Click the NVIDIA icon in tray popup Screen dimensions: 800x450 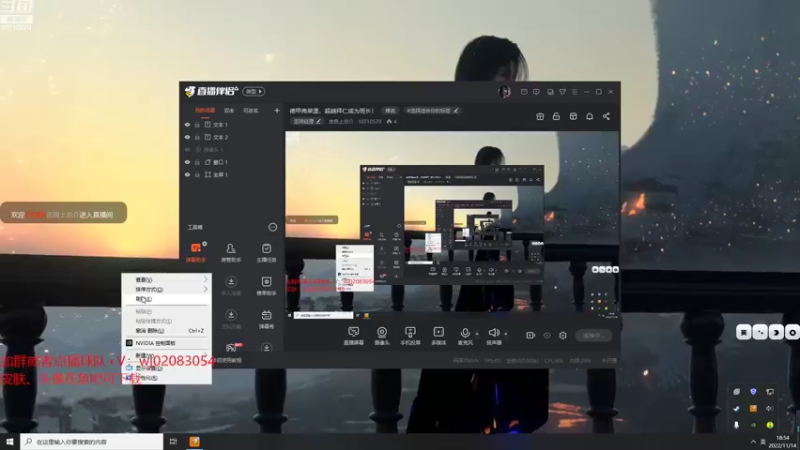pos(753,424)
